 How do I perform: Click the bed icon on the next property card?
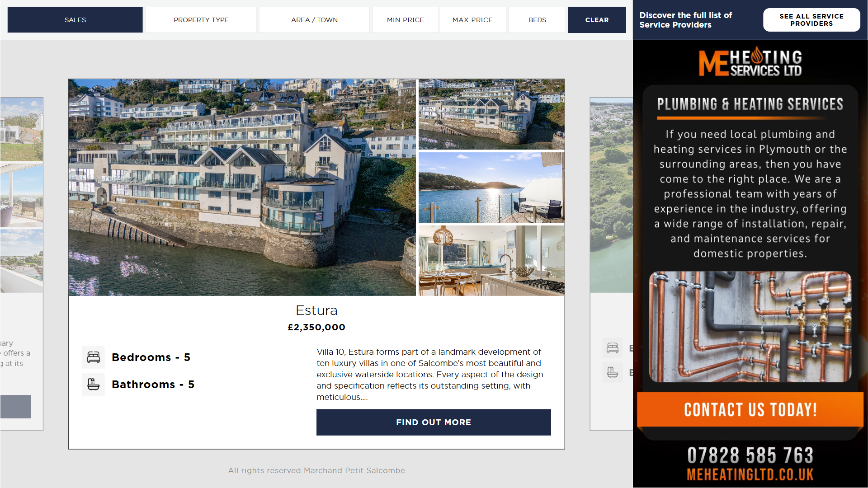(613, 348)
